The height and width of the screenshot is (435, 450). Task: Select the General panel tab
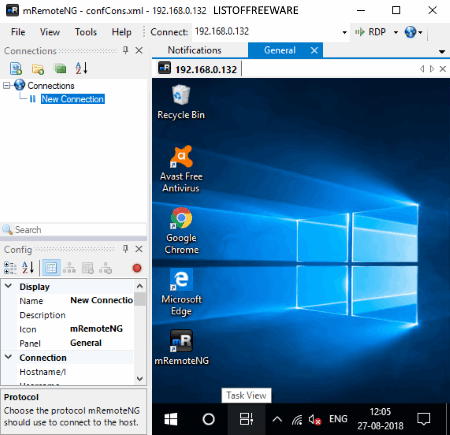click(x=280, y=50)
